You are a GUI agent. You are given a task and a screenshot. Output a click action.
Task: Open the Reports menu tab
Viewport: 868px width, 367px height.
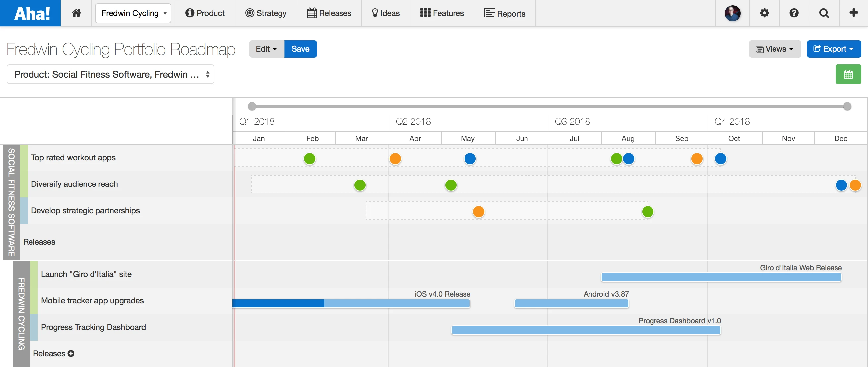pos(504,13)
